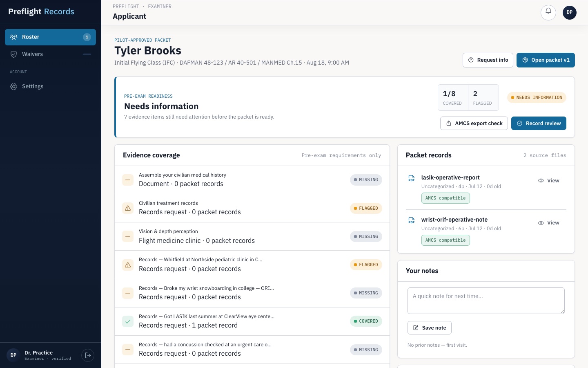View the lasik-operative-report file
This screenshot has width=588, height=368.
pos(549,181)
